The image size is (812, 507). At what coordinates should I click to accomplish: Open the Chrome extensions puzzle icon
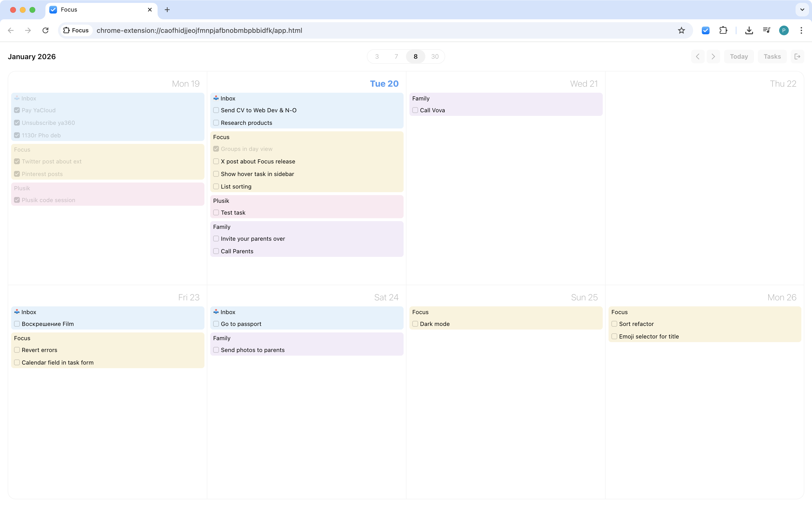[723, 30]
